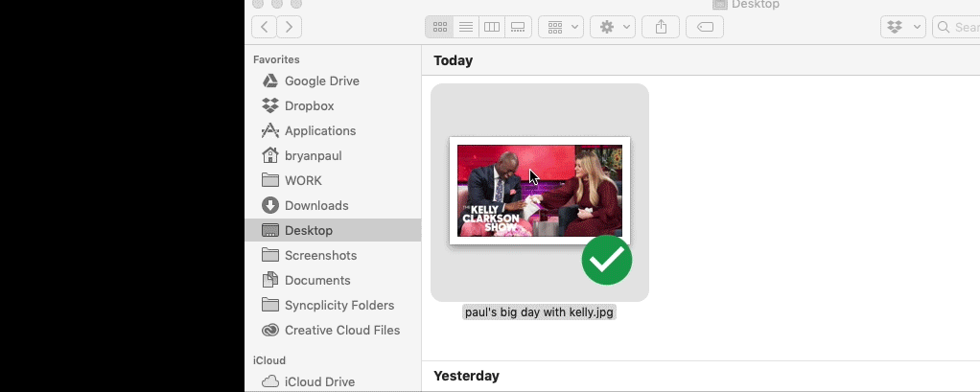Open the gear Action menu
The image size is (980, 392).
point(613,27)
